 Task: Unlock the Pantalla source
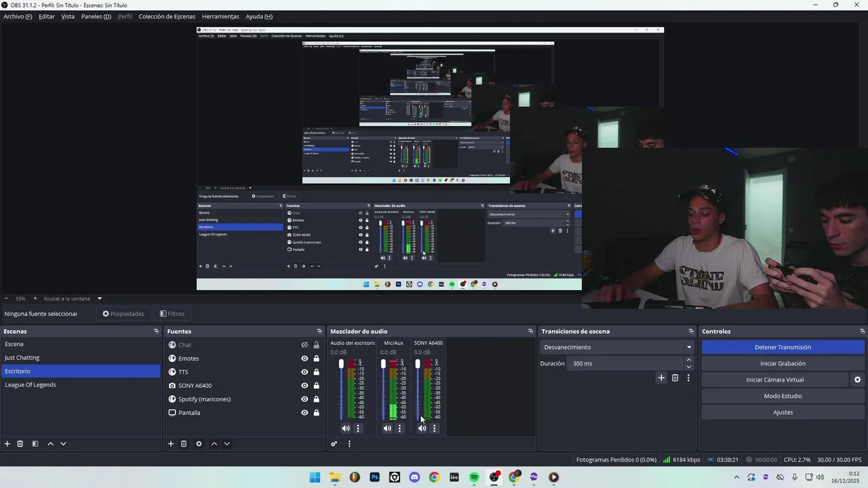tap(316, 413)
